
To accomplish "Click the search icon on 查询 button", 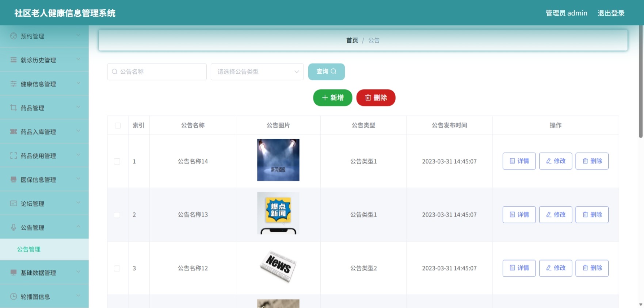I will pos(334,71).
